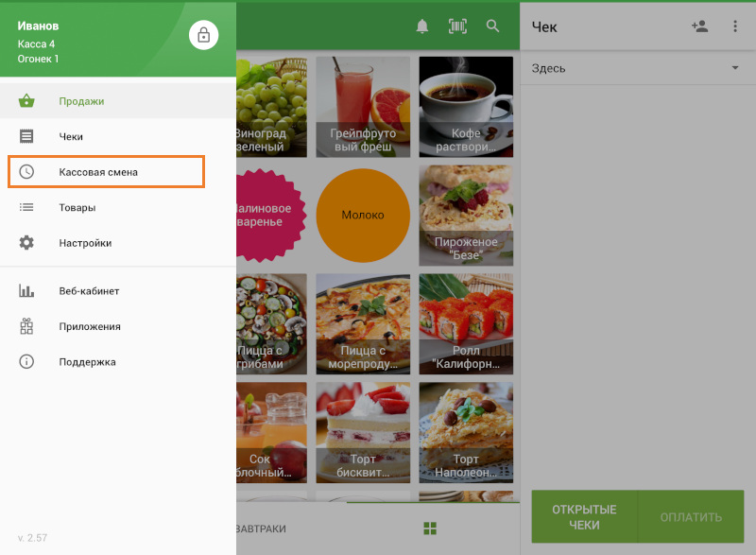The image size is (756, 555).
Task: Expand the Здесь dropdown
Action: pos(734,68)
